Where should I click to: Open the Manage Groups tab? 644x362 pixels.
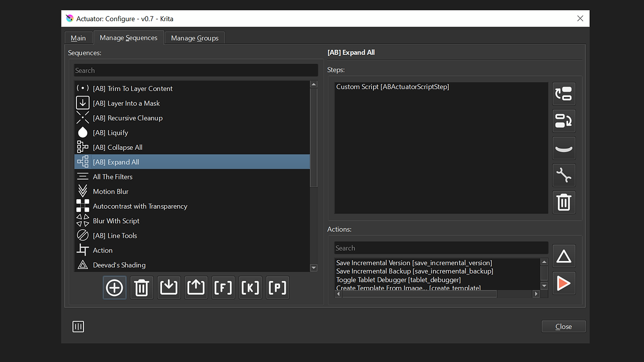point(195,38)
